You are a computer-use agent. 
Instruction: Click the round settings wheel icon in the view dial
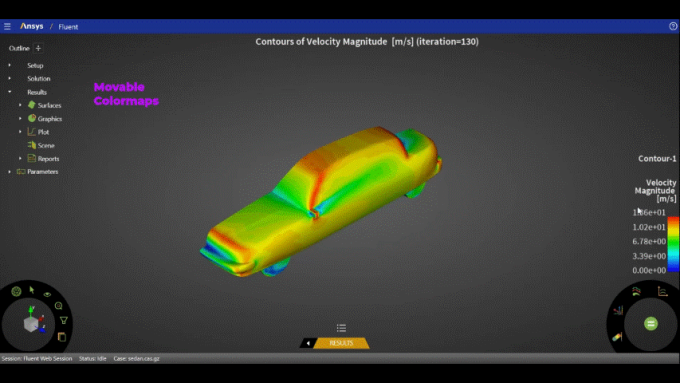click(17, 291)
